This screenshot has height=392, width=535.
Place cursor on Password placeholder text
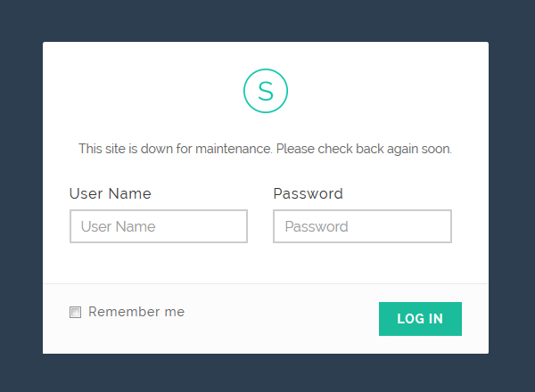[317, 226]
